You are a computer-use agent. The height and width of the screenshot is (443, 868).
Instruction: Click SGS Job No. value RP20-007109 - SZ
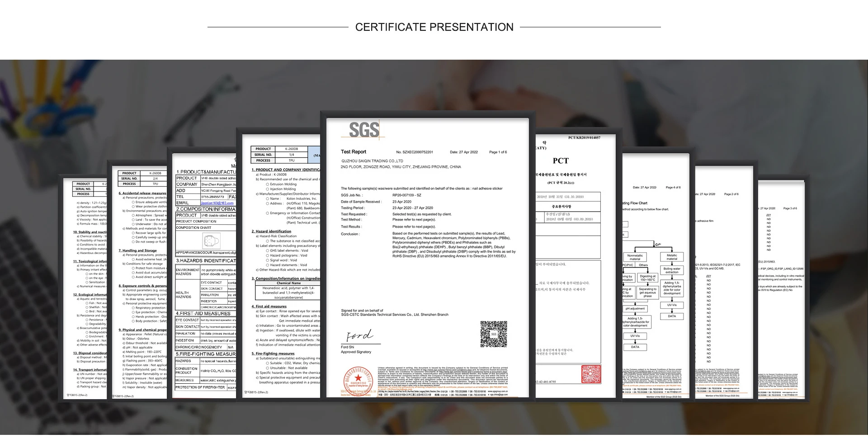click(406, 195)
